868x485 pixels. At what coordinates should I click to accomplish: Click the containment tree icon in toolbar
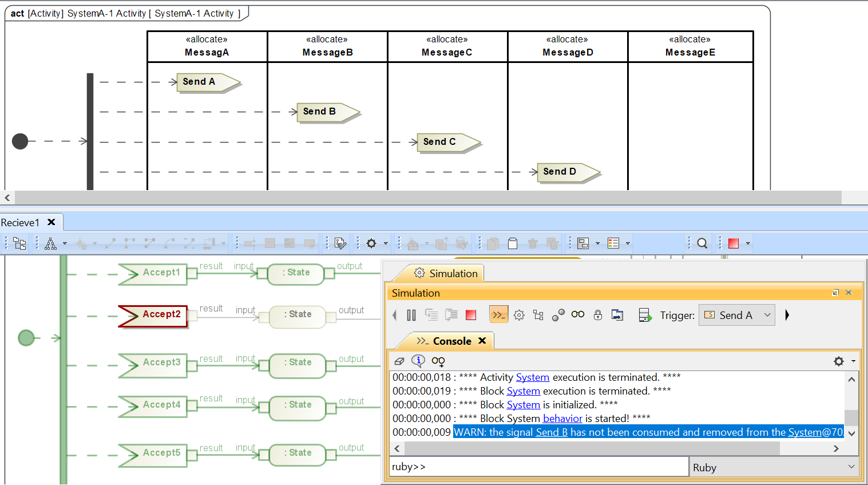pos(19,243)
